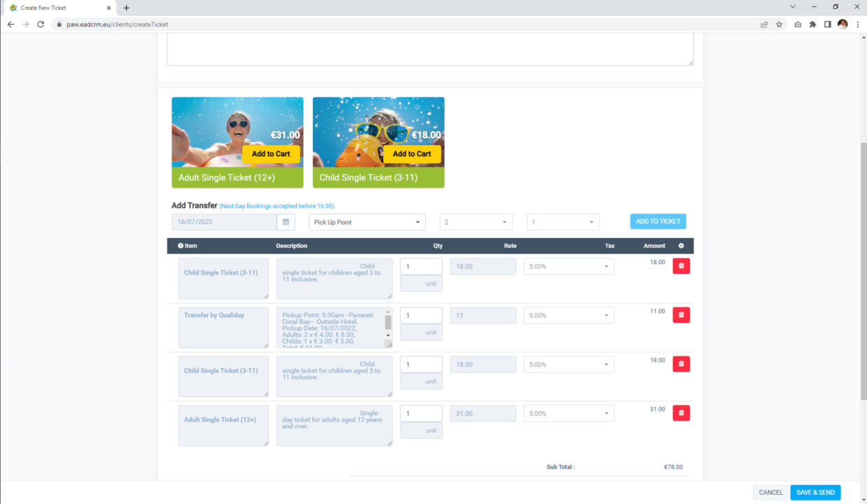Click the Next Day Bookings notice text
The height and width of the screenshot is (504, 867).
[277, 206]
